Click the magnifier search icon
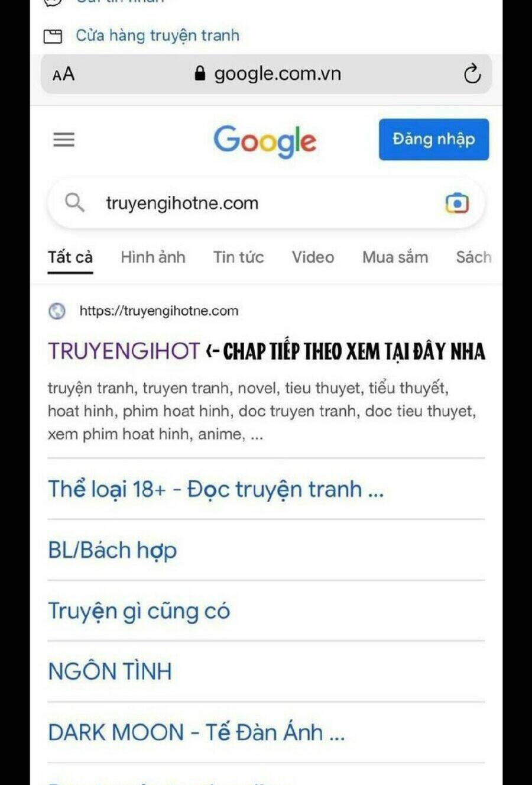Image resolution: width=532 pixels, height=785 pixels. tap(74, 203)
